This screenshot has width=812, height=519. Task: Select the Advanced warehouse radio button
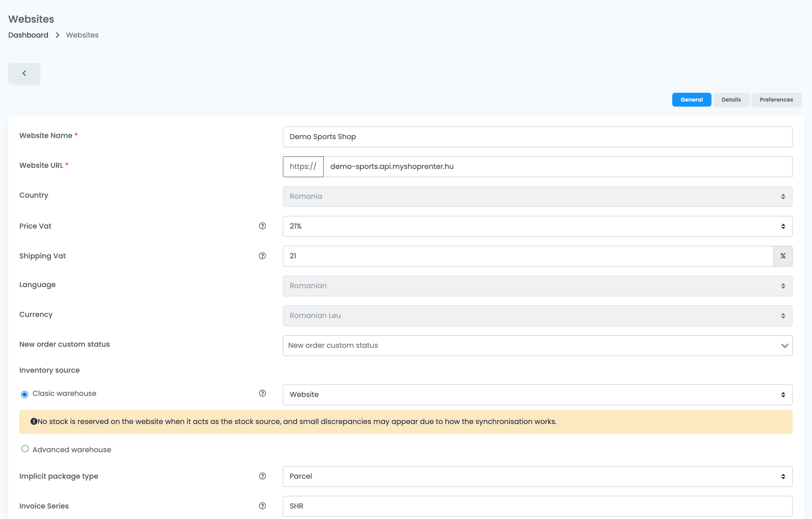click(25, 449)
